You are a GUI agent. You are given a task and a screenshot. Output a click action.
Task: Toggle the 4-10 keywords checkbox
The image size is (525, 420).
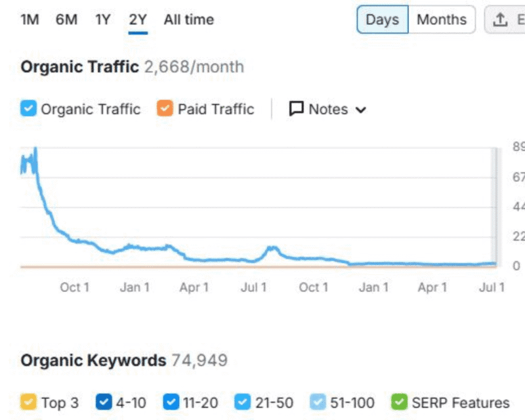pos(104,402)
